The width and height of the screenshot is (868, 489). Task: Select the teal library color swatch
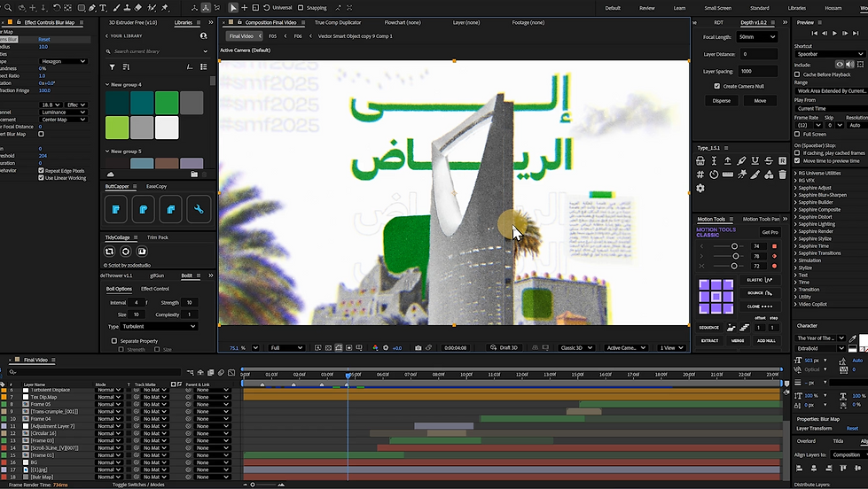click(x=142, y=103)
